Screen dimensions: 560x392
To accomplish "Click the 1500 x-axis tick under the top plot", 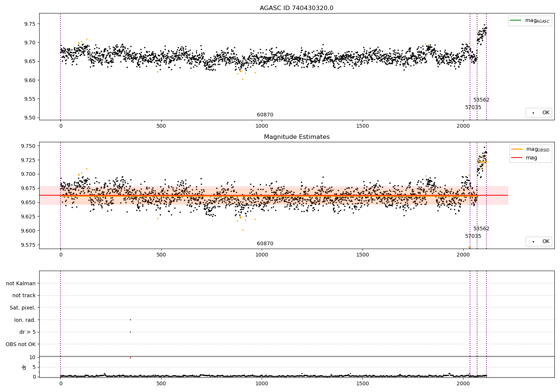I will pos(363,126).
